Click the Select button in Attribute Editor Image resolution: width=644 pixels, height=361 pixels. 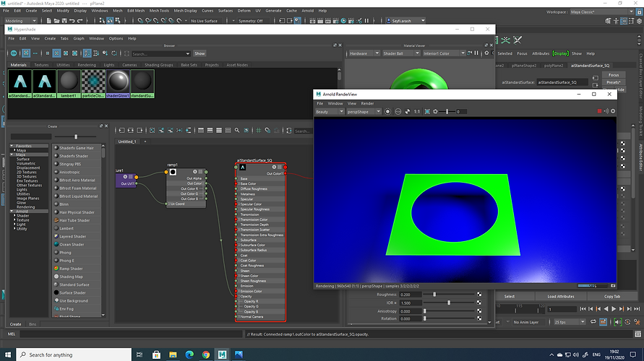[510, 296]
